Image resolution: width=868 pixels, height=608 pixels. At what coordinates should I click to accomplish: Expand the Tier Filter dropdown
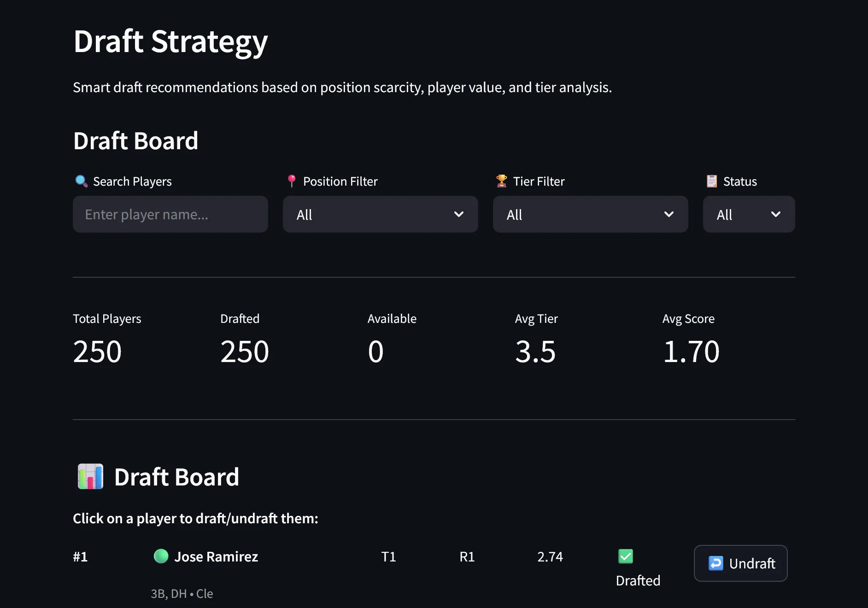[590, 214]
